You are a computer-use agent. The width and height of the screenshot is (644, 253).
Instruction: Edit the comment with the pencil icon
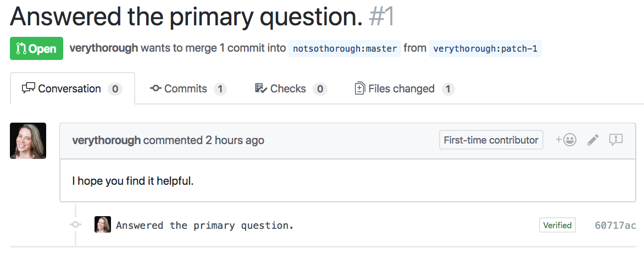593,140
